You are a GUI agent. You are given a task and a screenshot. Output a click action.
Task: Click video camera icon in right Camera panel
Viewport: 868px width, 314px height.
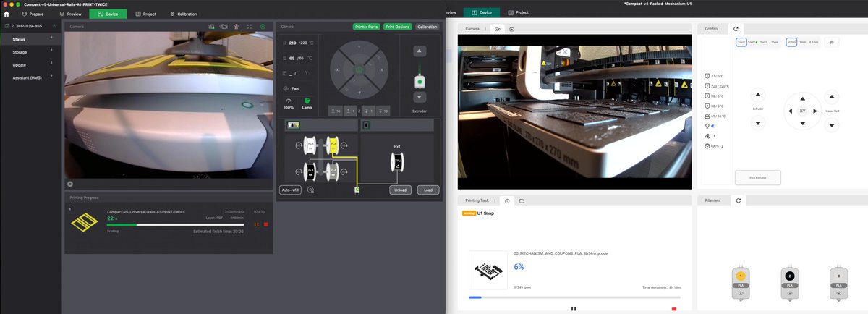pos(497,28)
